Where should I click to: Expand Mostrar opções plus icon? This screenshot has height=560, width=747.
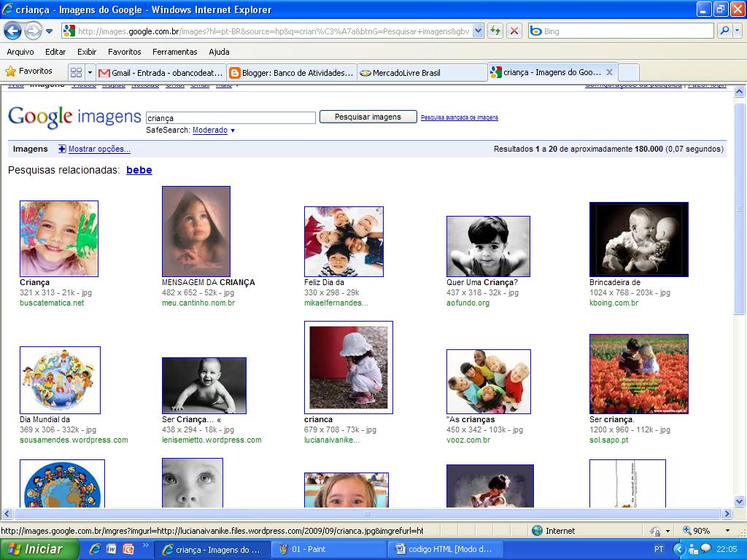tap(62, 149)
